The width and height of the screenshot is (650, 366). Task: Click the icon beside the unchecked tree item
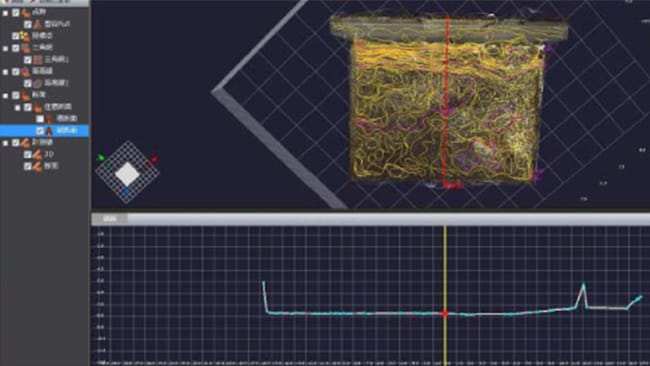point(49,119)
